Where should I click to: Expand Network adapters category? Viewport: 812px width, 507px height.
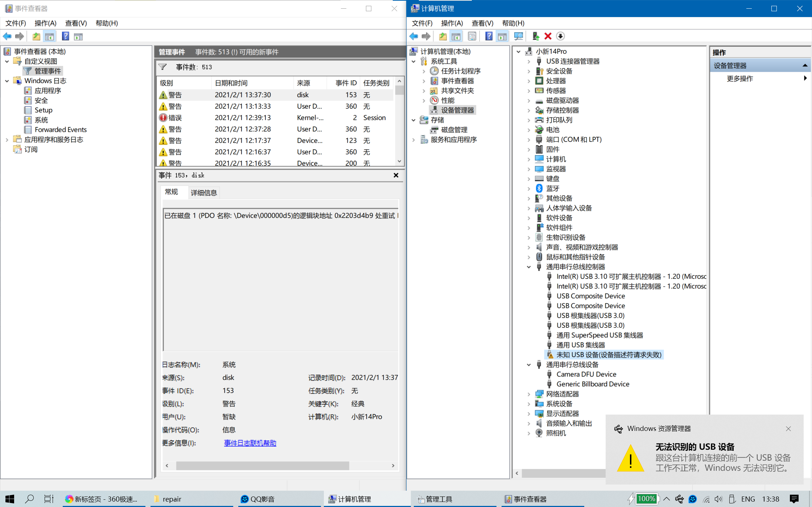click(529, 394)
